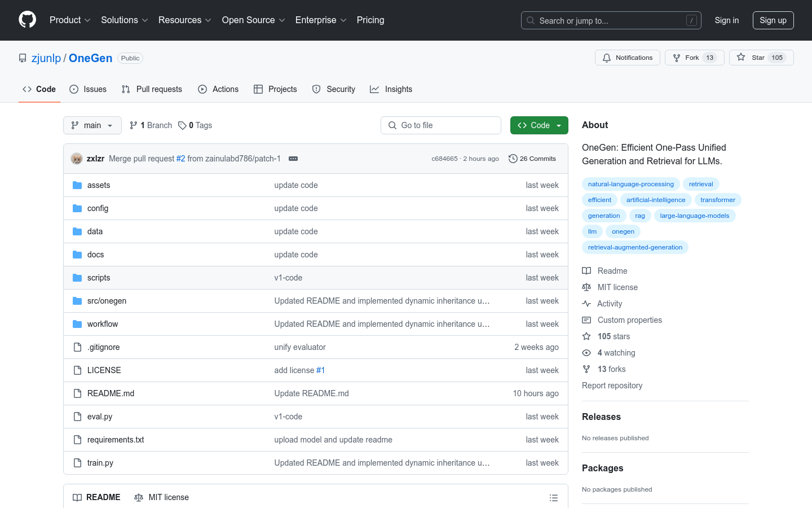Open the train.py file

pos(100,463)
